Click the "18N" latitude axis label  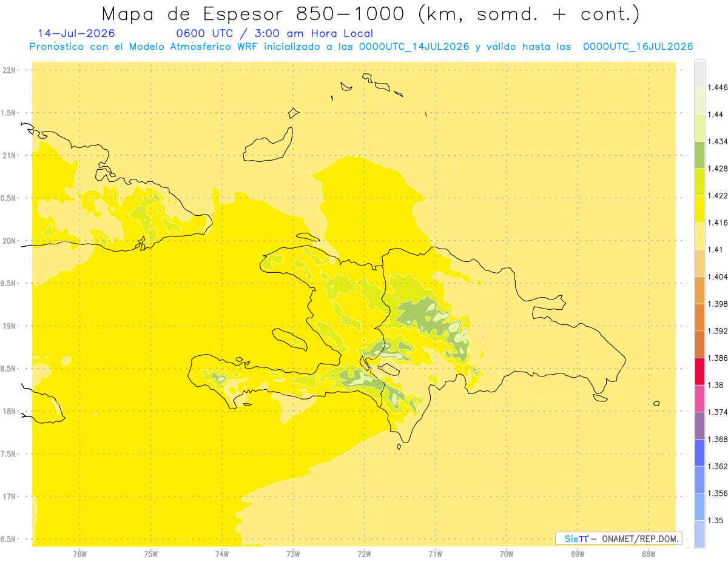[9, 411]
